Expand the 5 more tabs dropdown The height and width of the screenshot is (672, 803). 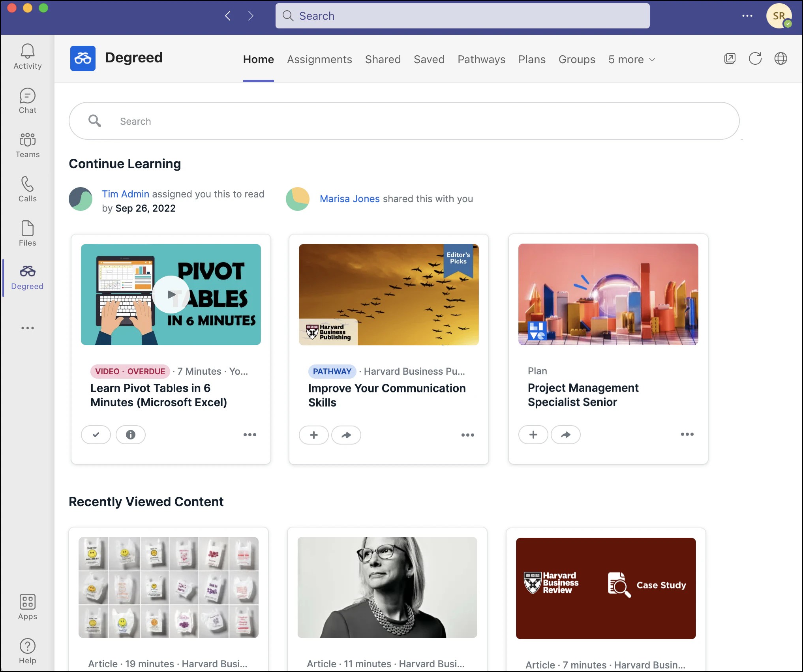click(631, 59)
